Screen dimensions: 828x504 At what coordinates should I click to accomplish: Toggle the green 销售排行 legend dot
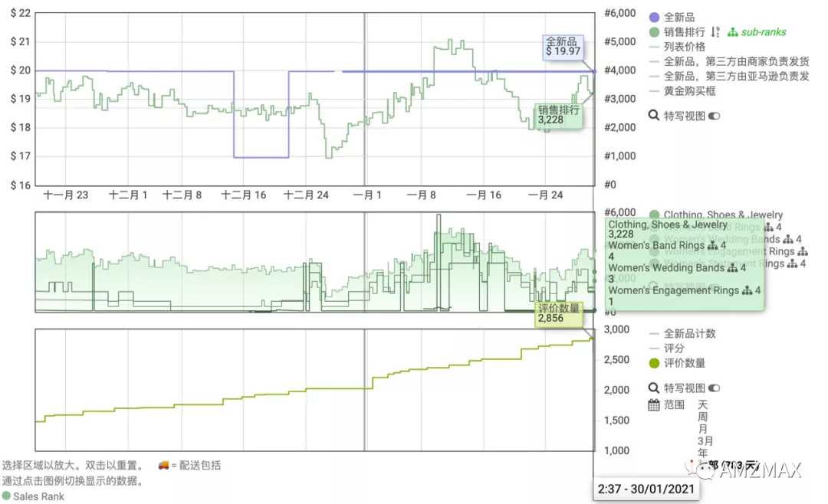(654, 32)
